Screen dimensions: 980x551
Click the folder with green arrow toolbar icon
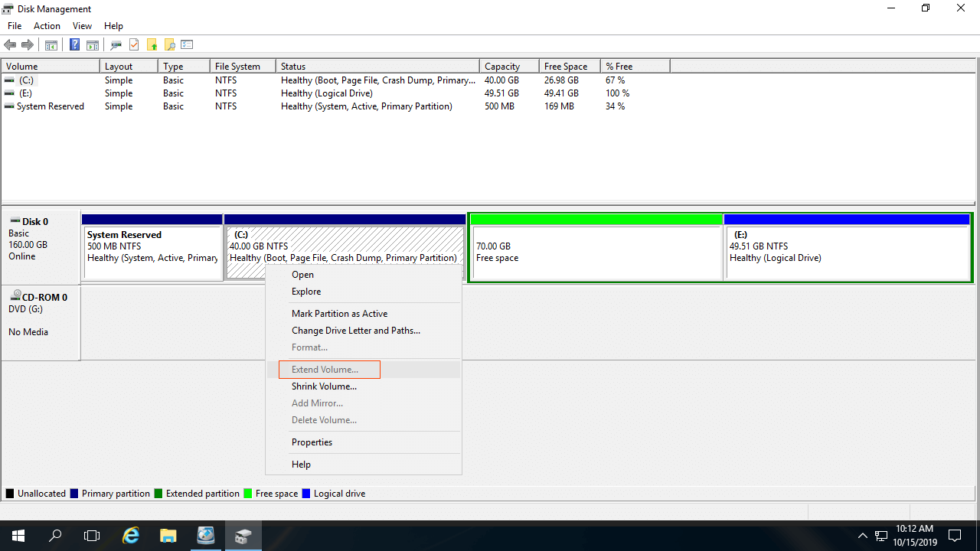[152, 45]
